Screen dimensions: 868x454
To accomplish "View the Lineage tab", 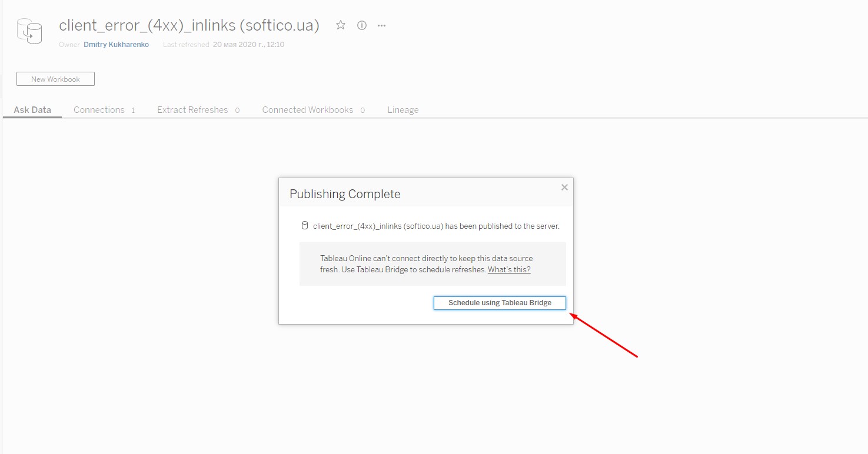I will pos(403,110).
